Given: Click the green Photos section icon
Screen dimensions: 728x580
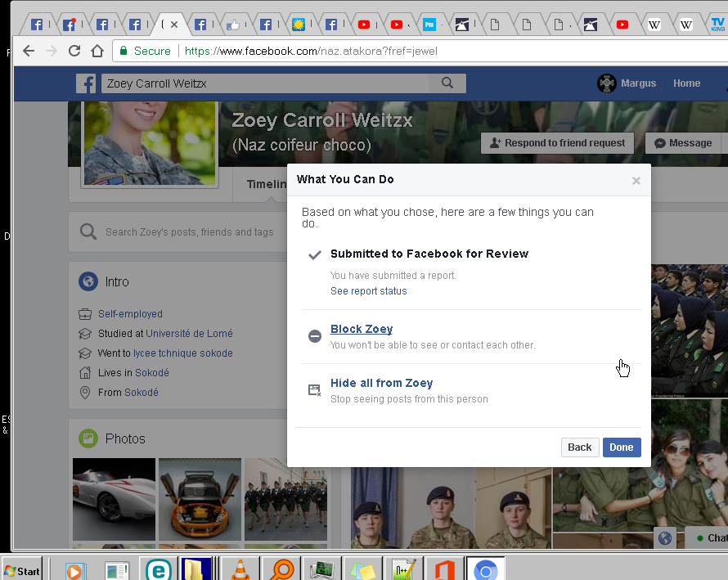Looking at the screenshot, I should tap(88, 438).
